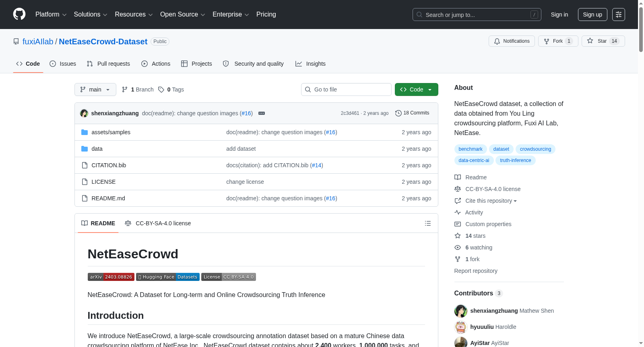
Task: Fork this repository
Action: coord(558,41)
